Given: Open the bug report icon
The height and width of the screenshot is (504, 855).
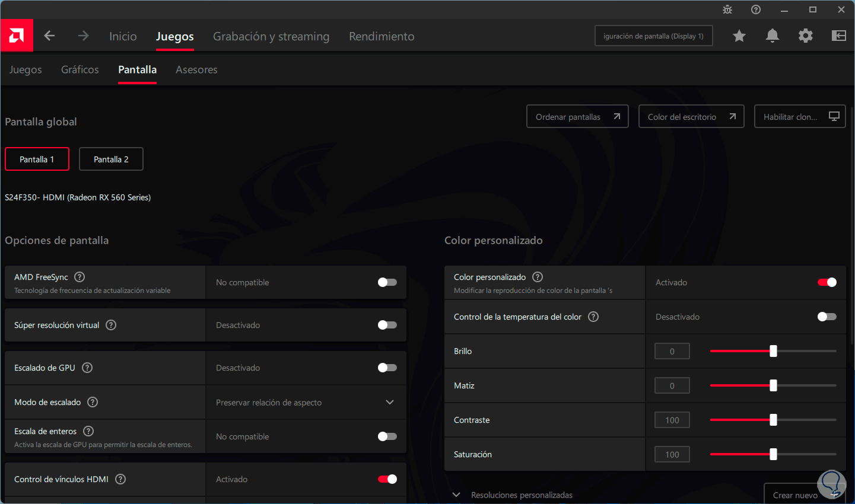Looking at the screenshot, I should point(727,9).
